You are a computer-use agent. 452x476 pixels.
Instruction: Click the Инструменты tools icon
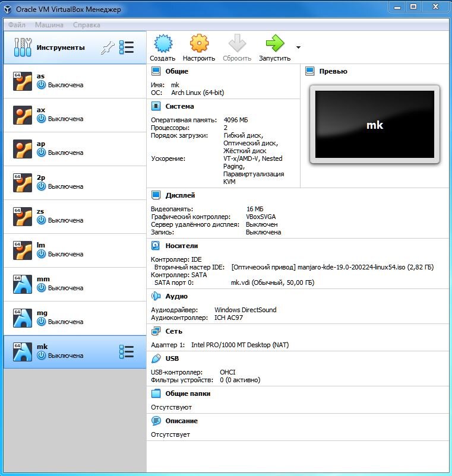(x=23, y=47)
